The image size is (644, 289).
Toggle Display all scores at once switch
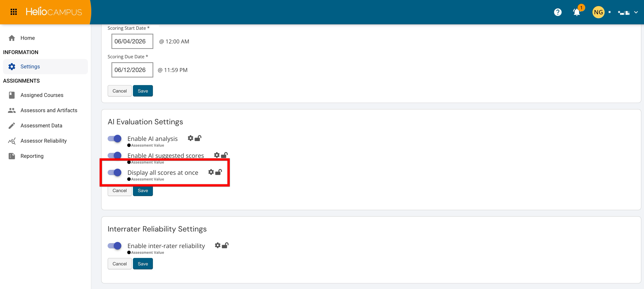(x=114, y=173)
